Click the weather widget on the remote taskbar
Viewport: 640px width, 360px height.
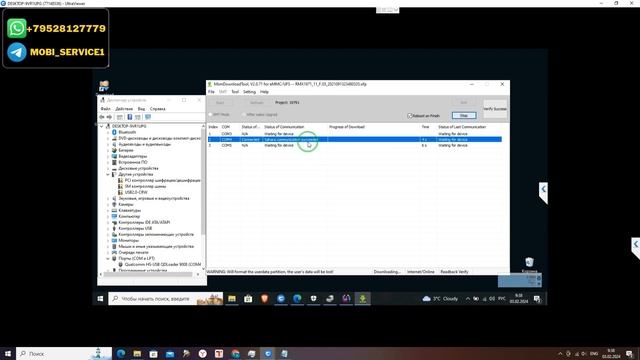click(x=440, y=299)
